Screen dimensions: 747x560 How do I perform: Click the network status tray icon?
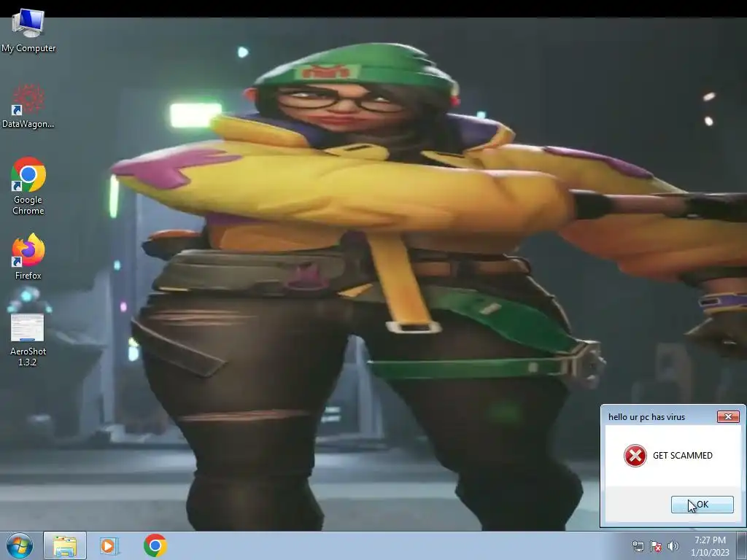pos(638,546)
